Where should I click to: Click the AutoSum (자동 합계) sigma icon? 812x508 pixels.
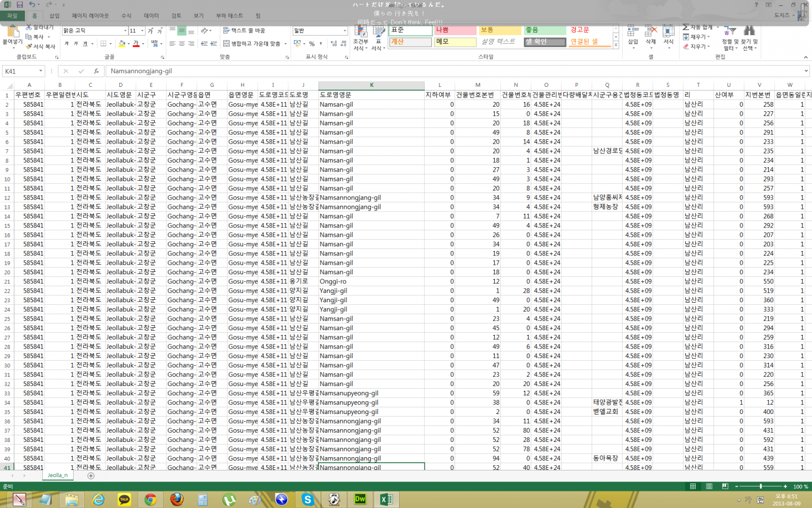tap(686, 27)
